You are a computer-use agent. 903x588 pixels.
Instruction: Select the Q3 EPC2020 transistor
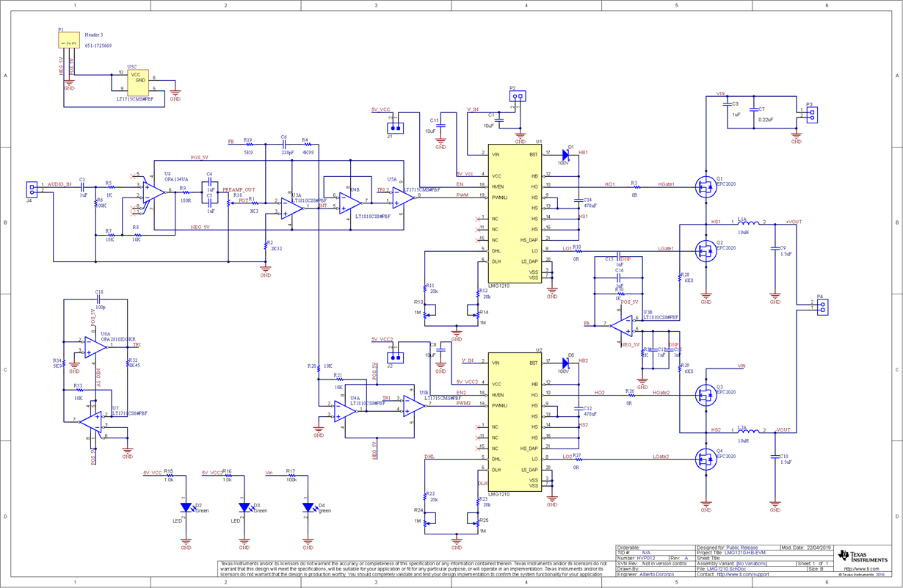[706, 395]
